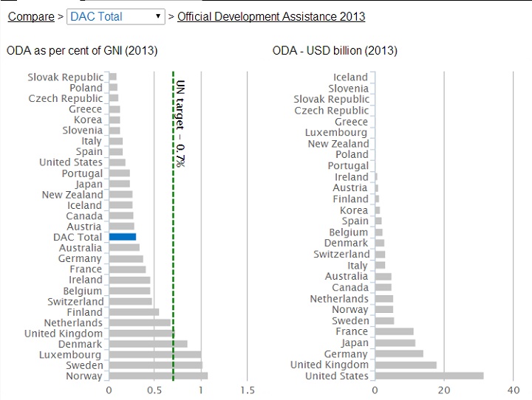Open the DAC Total dropdown
Viewport: 532px width, 400px height.
click(116, 16)
